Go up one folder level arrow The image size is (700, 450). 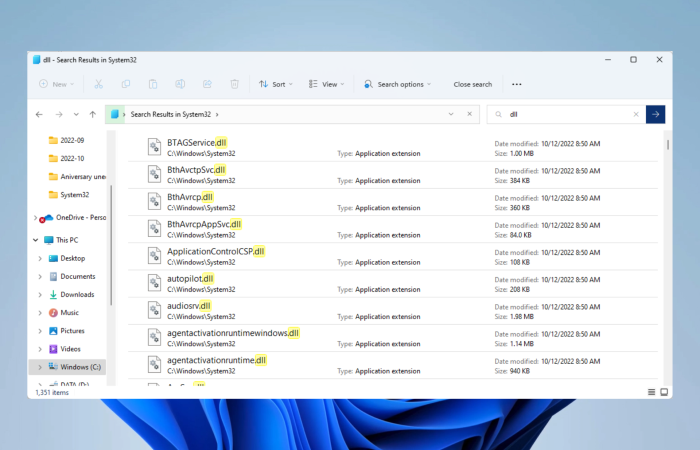92,114
